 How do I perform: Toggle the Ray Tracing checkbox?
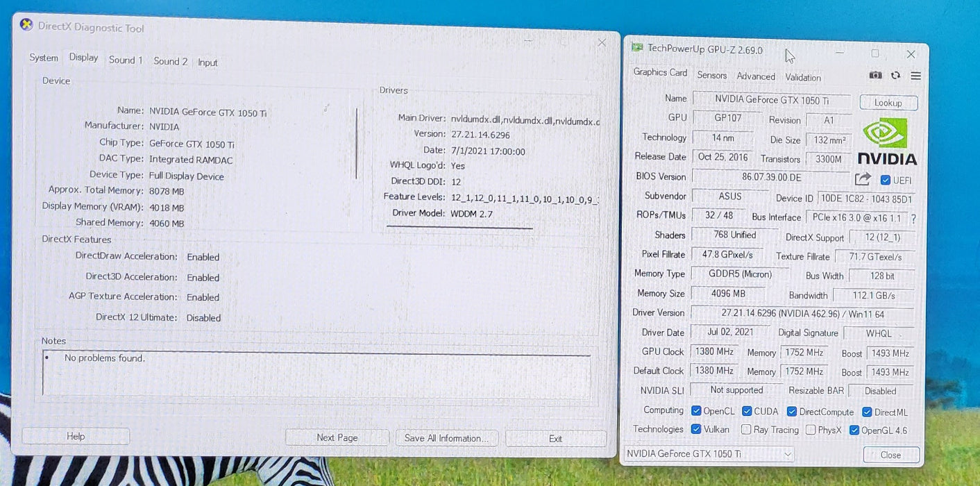pyautogui.click(x=746, y=430)
